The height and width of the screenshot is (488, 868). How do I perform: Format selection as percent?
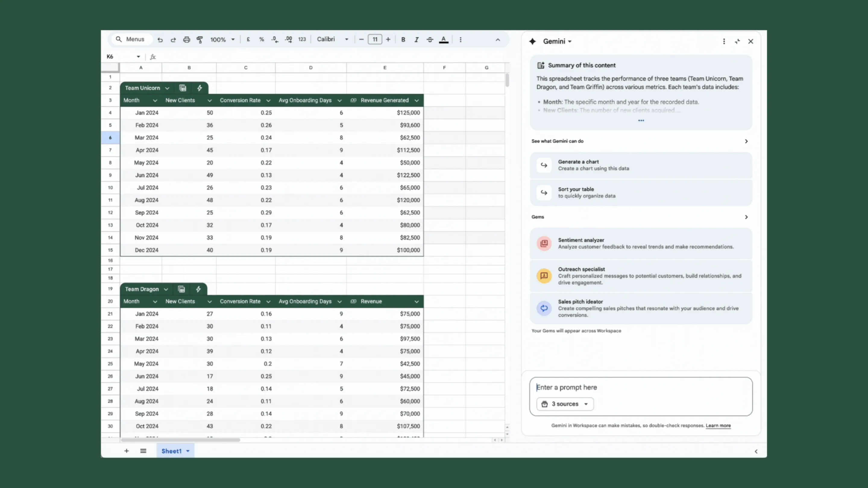(262, 39)
